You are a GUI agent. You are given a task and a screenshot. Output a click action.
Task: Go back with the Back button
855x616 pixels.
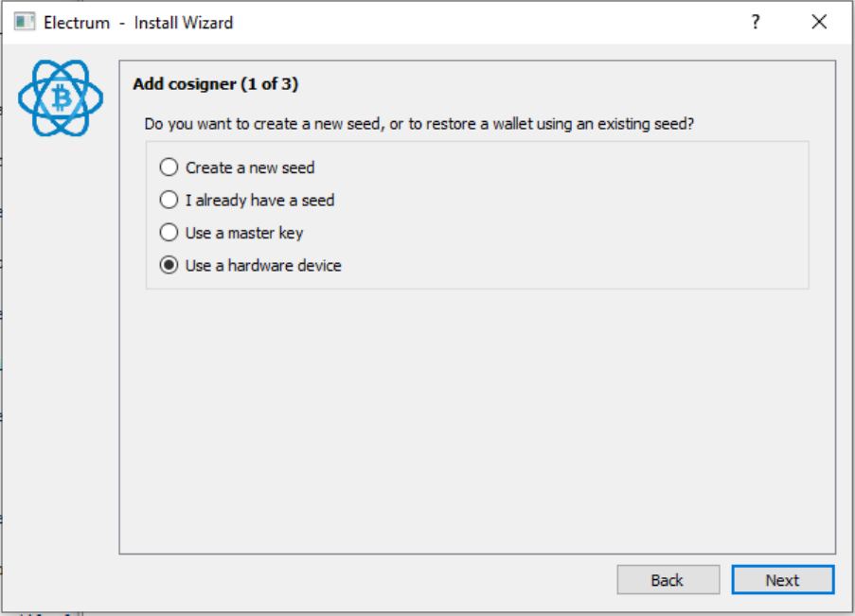(x=667, y=580)
